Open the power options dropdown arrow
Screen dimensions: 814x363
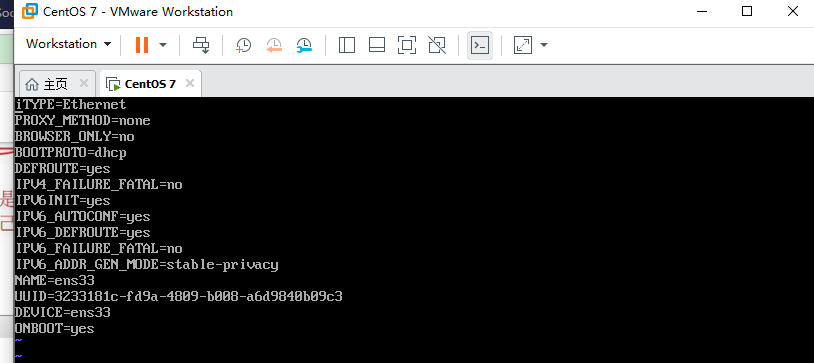(163, 45)
